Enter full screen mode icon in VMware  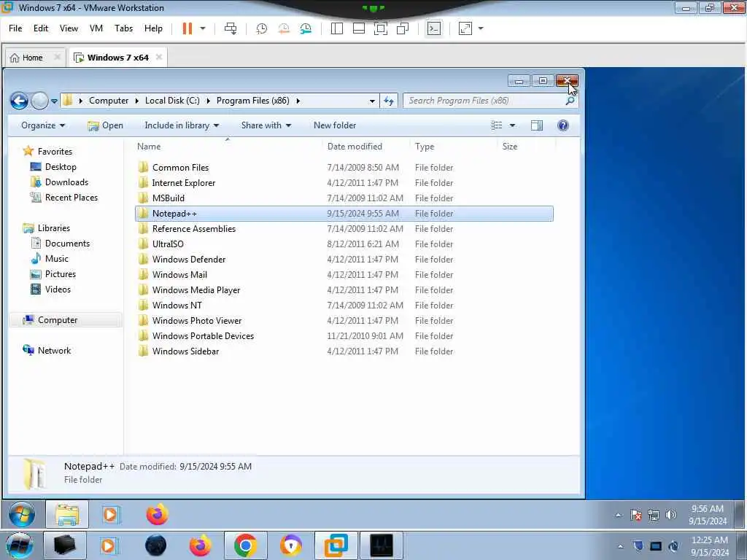coord(381,28)
